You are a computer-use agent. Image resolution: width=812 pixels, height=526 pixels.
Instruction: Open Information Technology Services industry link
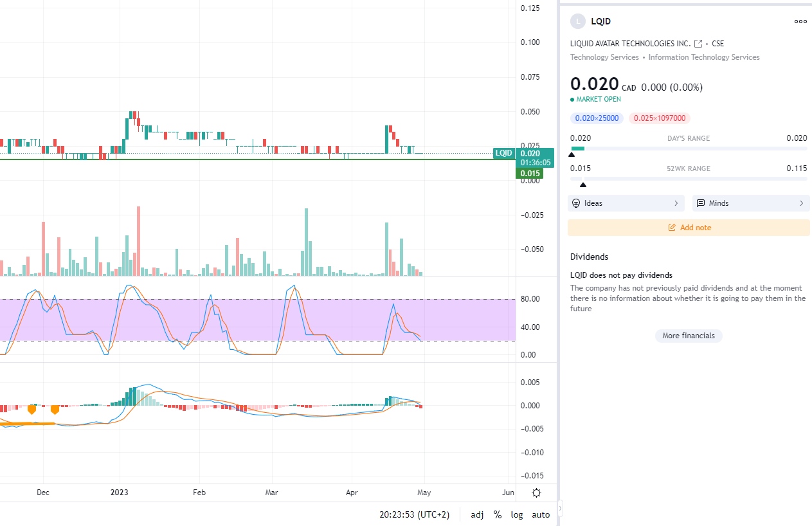click(703, 57)
